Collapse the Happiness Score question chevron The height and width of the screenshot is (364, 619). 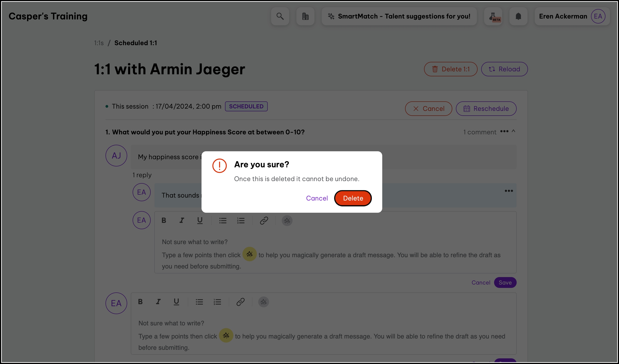click(x=513, y=131)
